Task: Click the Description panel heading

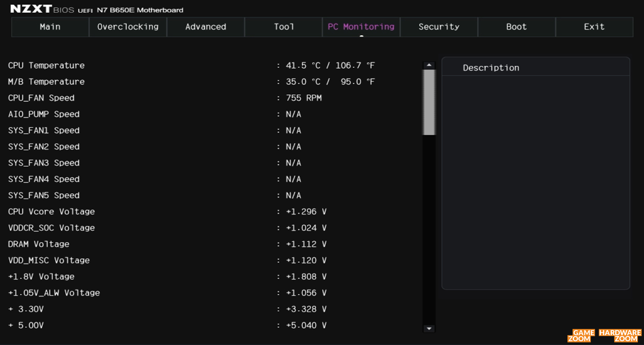Action: [491, 68]
